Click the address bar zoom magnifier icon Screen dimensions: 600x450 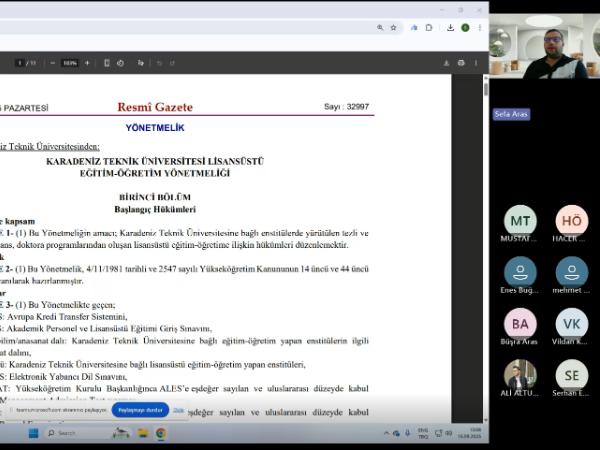click(x=380, y=28)
